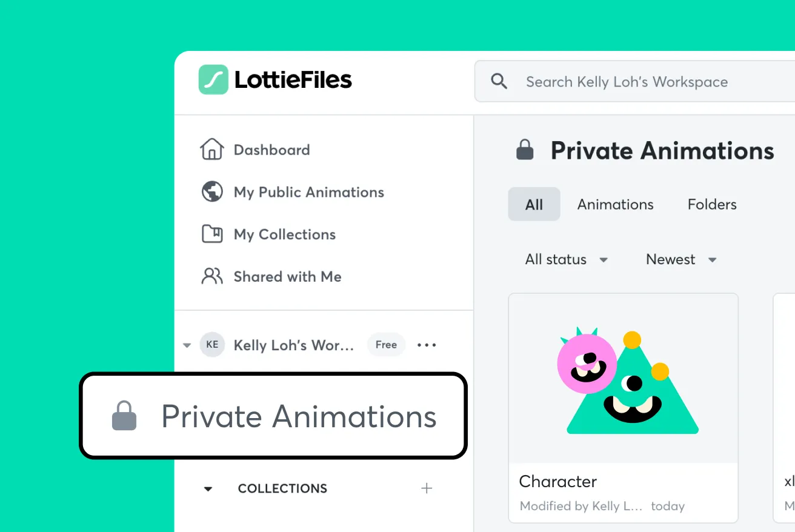The width and height of the screenshot is (795, 532).
Task: Open the Newest sort dropdown
Action: point(682,259)
